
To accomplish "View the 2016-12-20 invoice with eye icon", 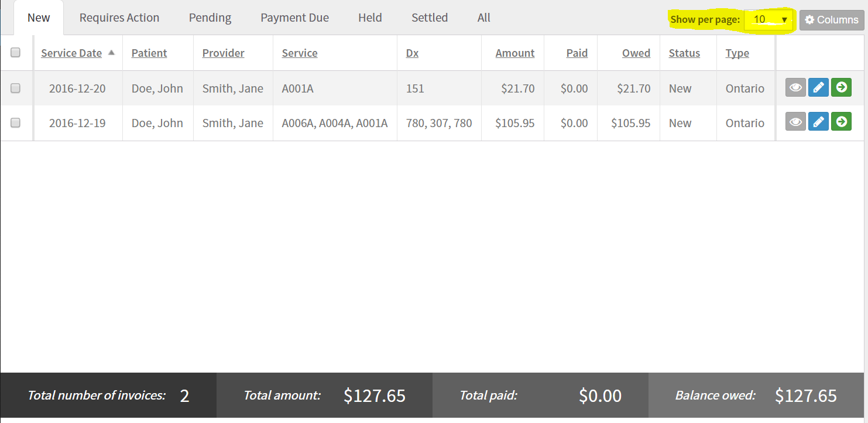I will point(795,88).
